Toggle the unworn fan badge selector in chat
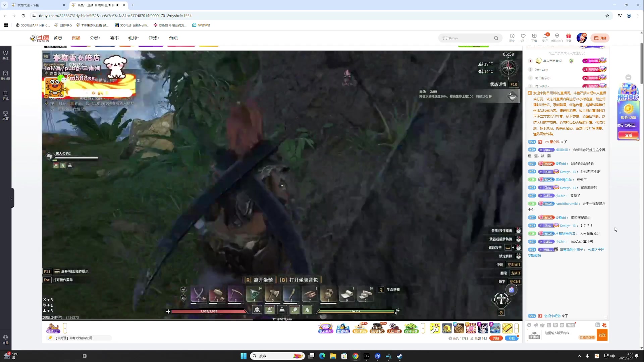This screenshot has height=362, width=644. tap(534, 335)
